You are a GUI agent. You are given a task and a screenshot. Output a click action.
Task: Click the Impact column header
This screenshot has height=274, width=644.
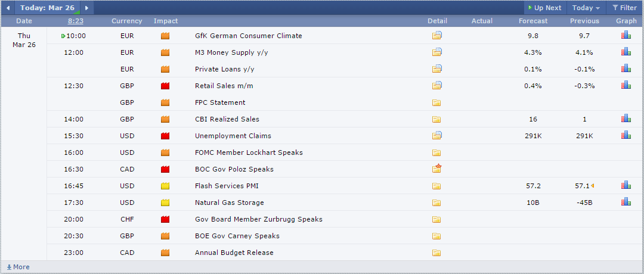tap(166, 21)
